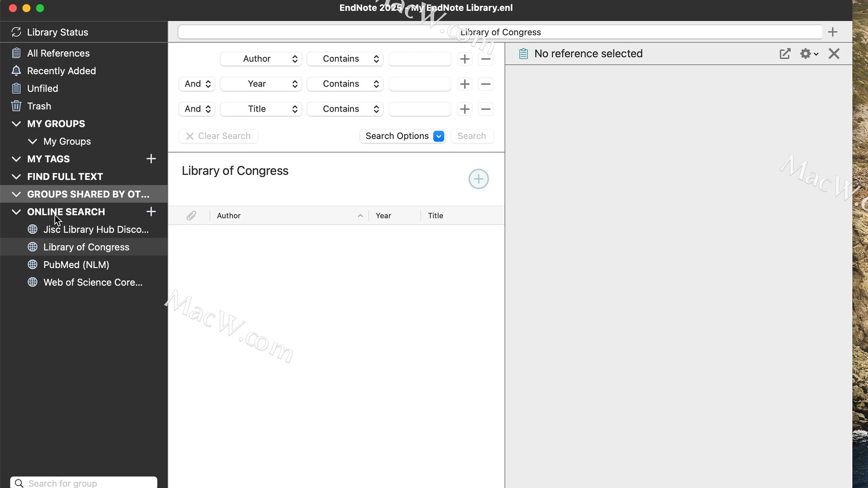
Task: Click the Search button
Action: (472, 136)
